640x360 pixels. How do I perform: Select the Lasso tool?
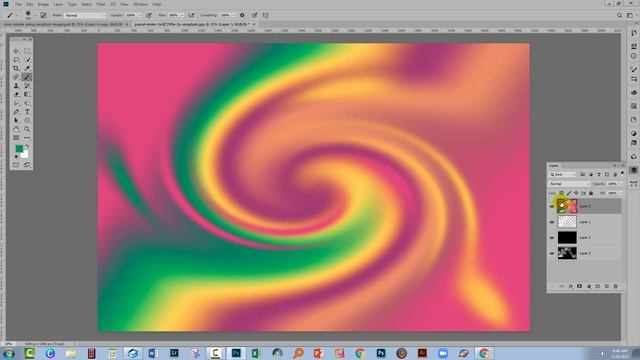(16, 60)
